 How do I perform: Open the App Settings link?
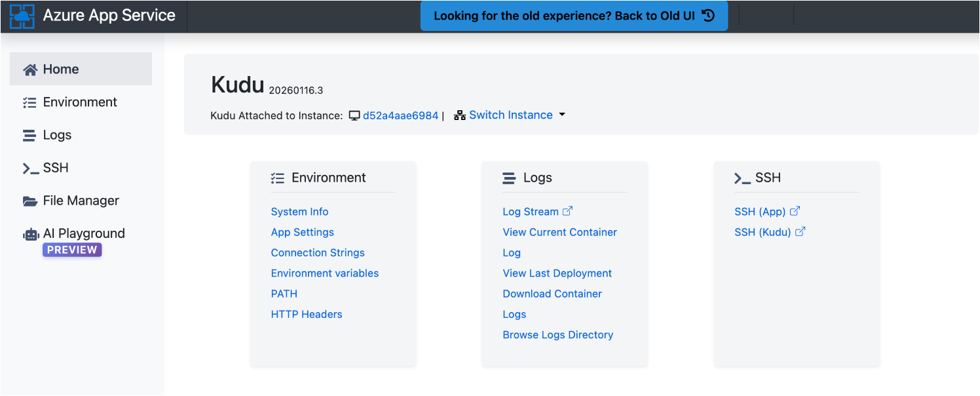click(302, 232)
